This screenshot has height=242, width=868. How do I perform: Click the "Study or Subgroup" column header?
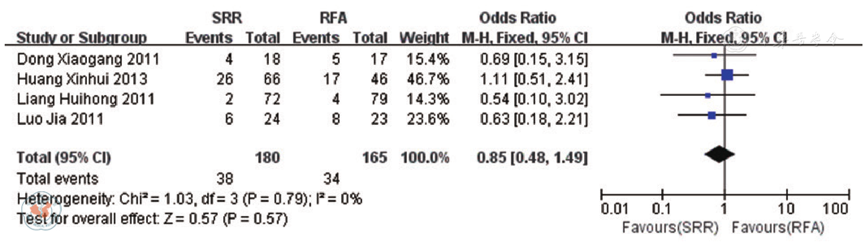coord(81,38)
